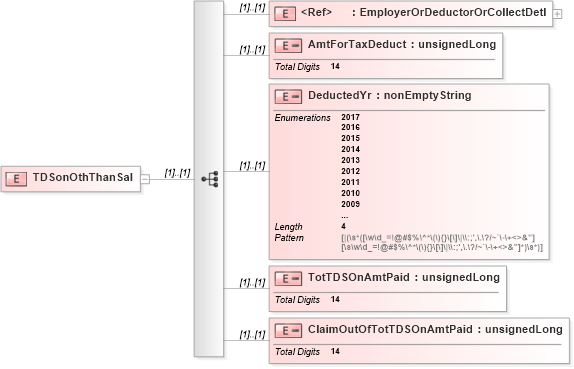This screenshot has height=369, width=574.
Task: Select the ClaimOutOfTotTDSOnAmtPaid : unsignedLong label
Action: pyautogui.click(x=435, y=329)
